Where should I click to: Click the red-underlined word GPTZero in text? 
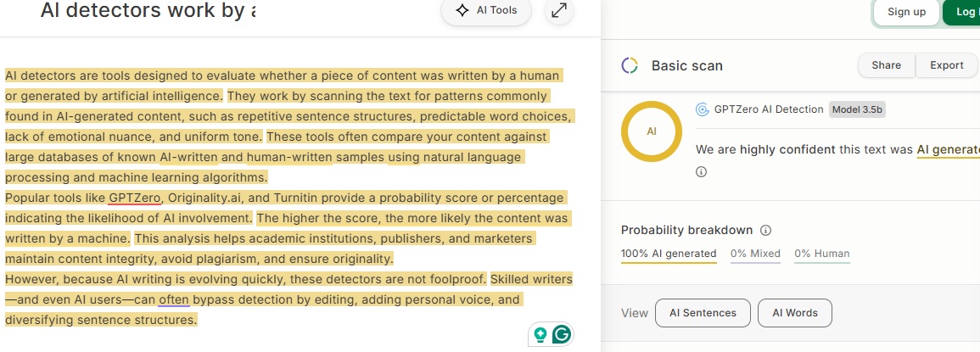click(135, 198)
